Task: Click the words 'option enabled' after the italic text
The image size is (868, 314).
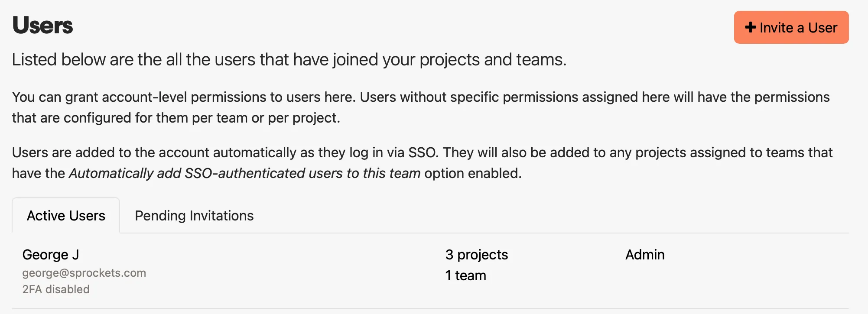Action: point(473,173)
